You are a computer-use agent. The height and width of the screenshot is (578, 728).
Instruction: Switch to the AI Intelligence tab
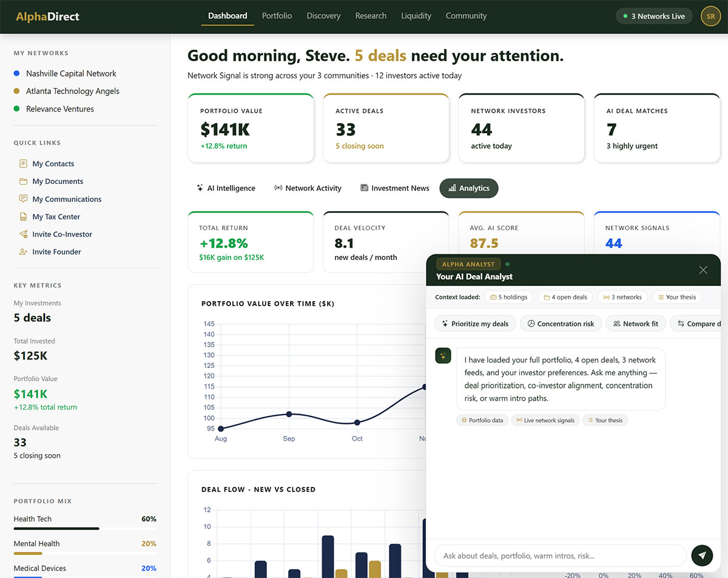click(226, 188)
